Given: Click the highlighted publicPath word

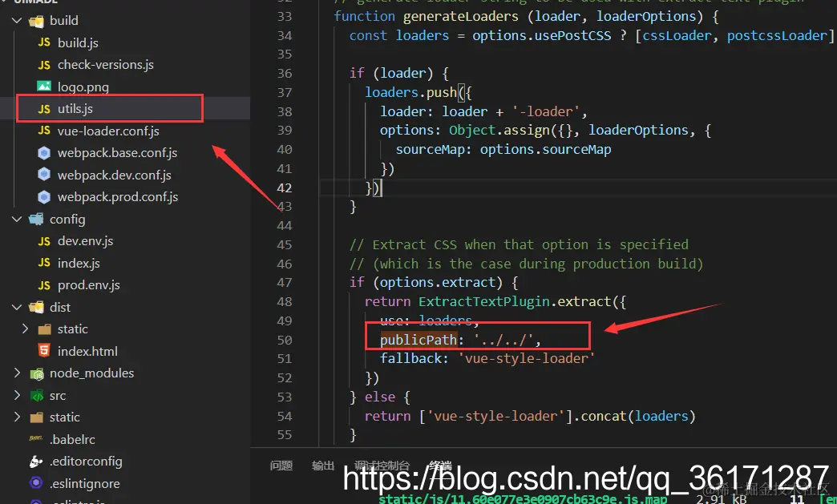Looking at the screenshot, I should pyautogui.click(x=418, y=340).
